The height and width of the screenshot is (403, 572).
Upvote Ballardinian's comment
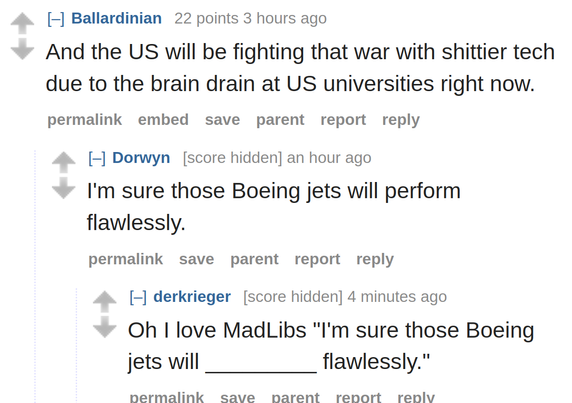click(x=22, y=23)
